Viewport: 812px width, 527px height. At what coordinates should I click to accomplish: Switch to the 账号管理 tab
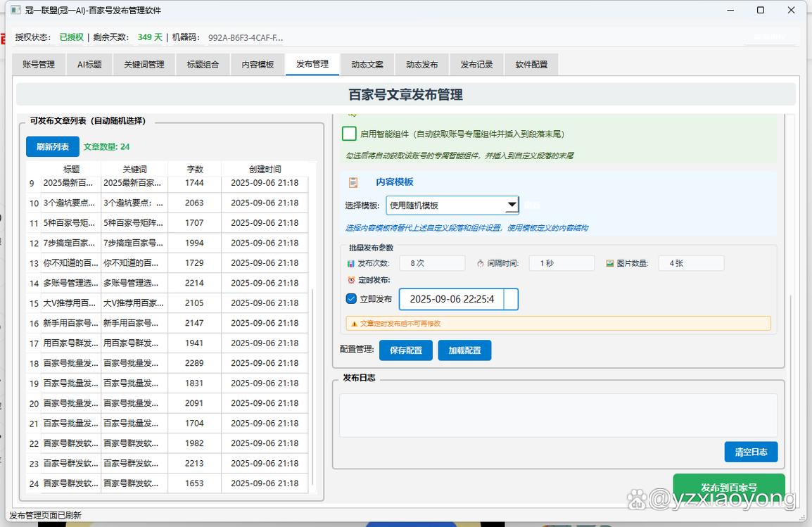[x=39, y=65]
